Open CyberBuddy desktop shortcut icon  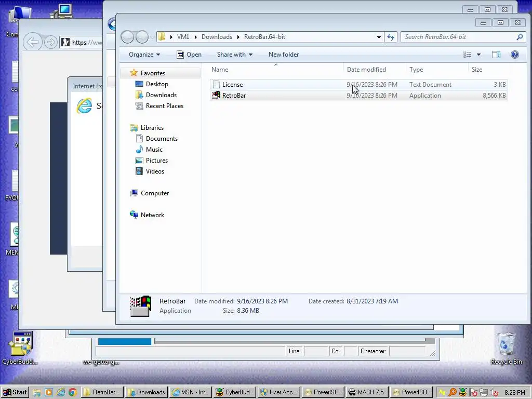20,349
